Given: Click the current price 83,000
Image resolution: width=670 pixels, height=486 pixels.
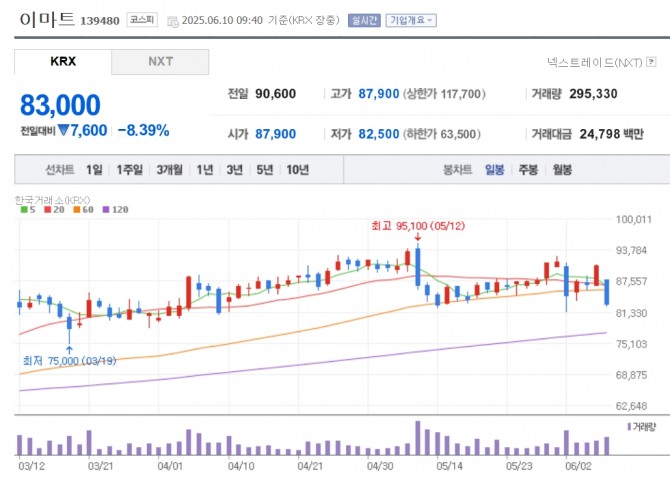Looking at the screenshot, I should (x=60, y=105).
